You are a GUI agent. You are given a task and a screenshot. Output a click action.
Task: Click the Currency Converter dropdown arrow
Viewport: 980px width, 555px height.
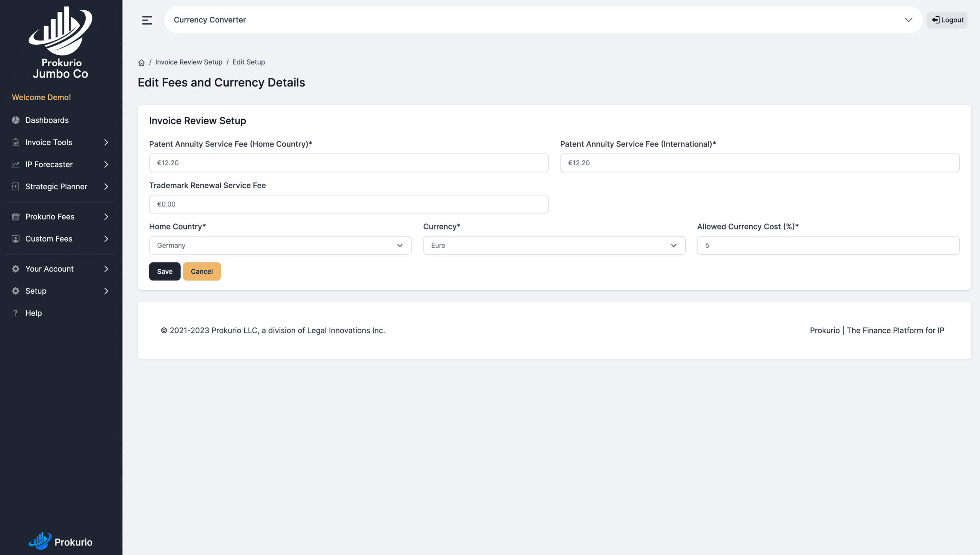coord(909,20)
